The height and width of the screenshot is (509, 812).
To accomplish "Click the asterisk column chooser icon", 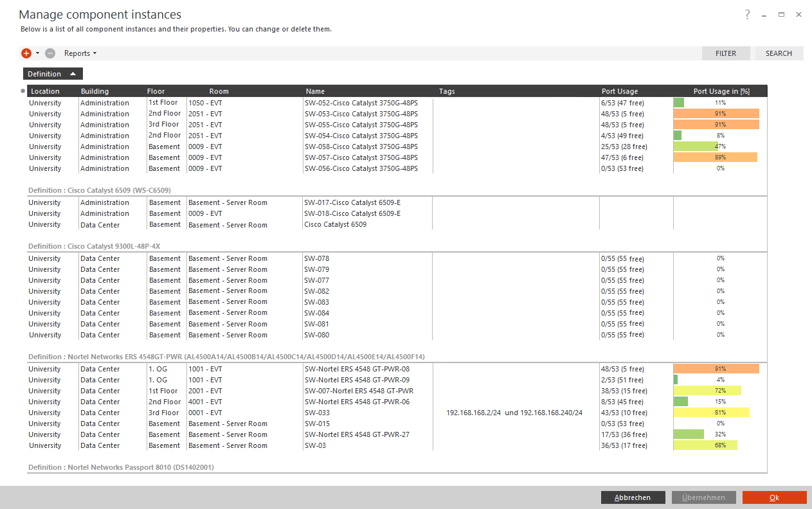I will click(x=23, y=91).
